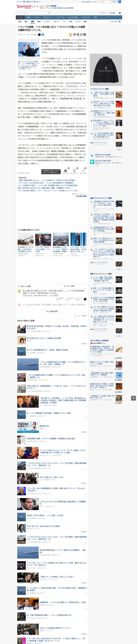Click the コメントを書く button

[x=69, y=286]
